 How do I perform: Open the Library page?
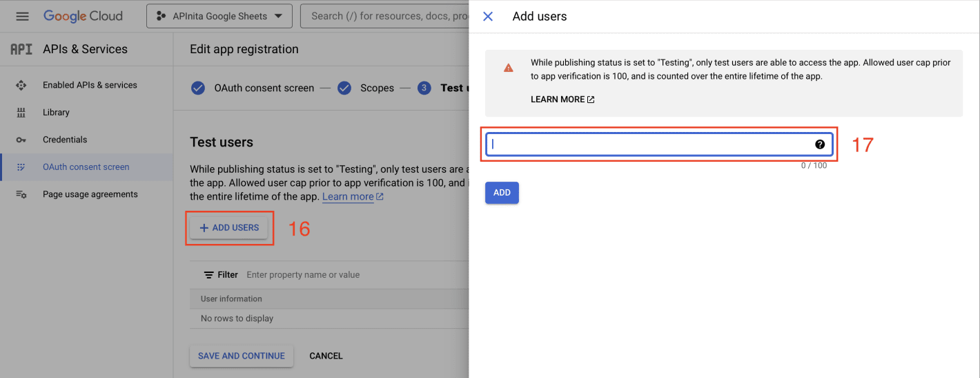pos(56,112)
